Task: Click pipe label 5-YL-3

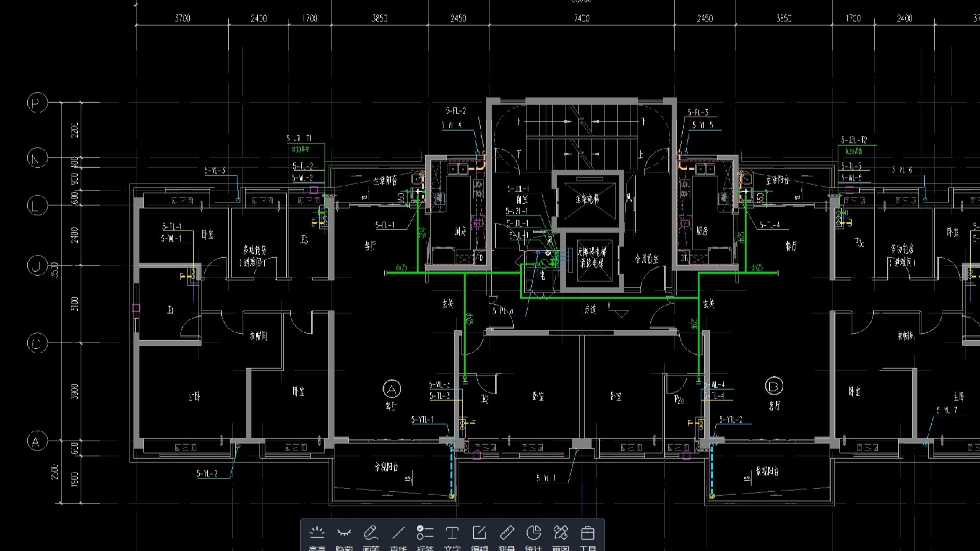Action: pyautogui.click(x=215, y=171)
